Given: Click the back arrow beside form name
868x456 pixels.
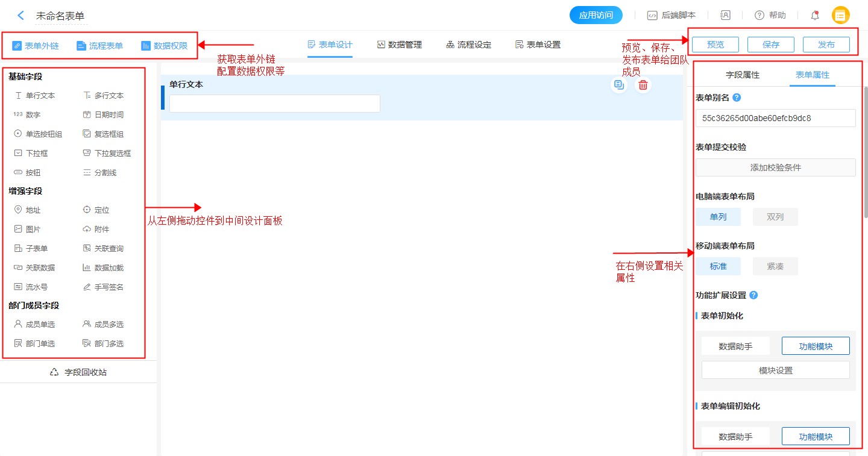Looking at the screenshot, I should click(21, 16).
